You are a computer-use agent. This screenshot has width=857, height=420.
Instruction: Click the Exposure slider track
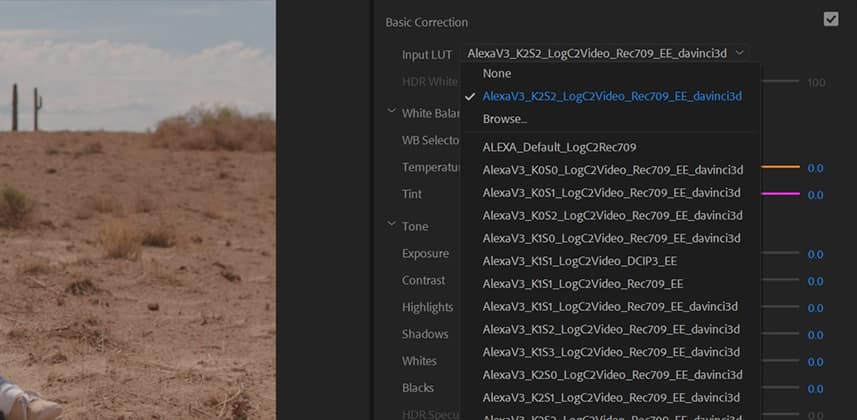(780, 253)
